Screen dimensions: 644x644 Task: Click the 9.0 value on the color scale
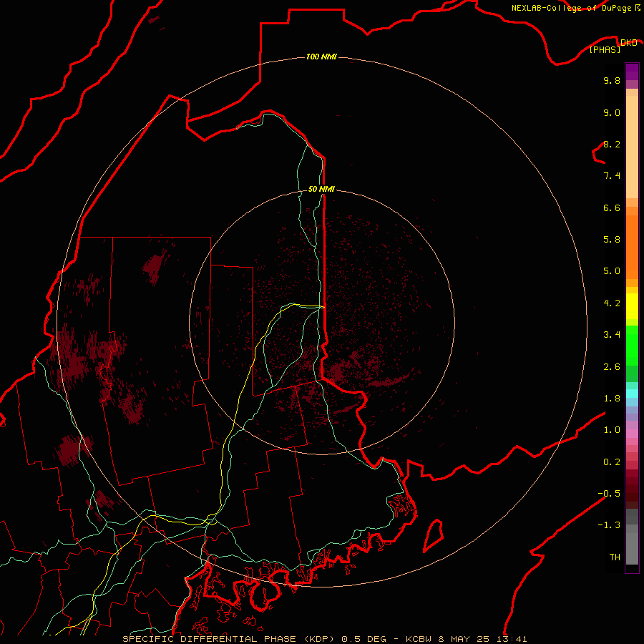point(612,112)
